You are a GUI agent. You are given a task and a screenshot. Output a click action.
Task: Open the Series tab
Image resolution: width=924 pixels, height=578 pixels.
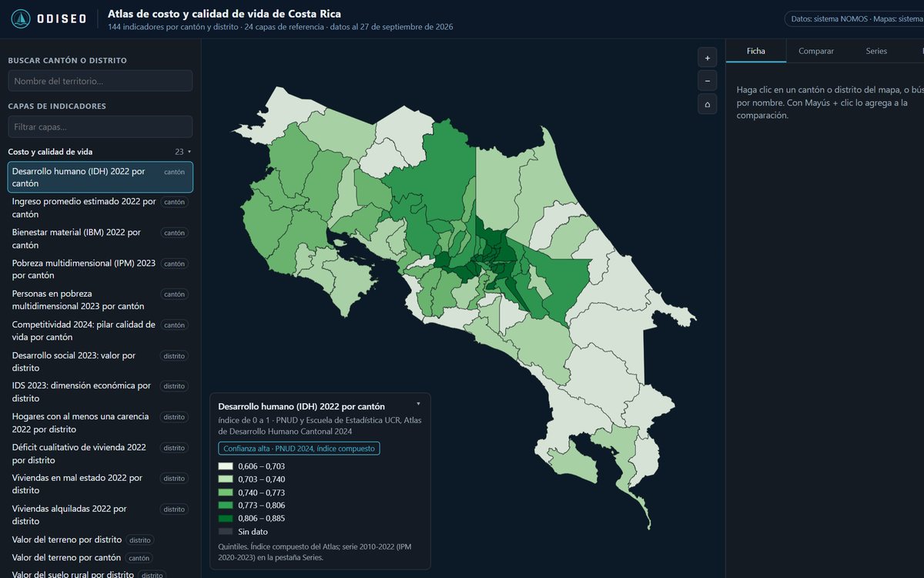pos(876,51)
